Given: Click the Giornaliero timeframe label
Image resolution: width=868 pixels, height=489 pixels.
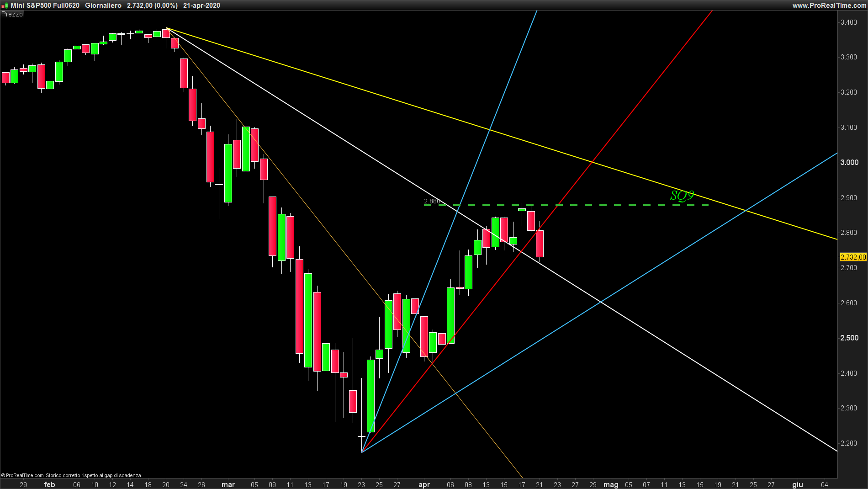Looking at the screenshot, I should point(103,5).
